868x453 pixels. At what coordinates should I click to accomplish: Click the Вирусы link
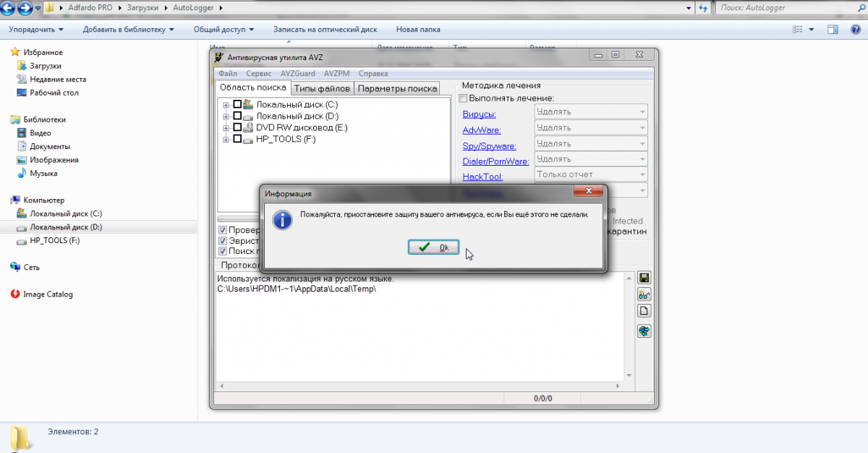tap(480, 114)
